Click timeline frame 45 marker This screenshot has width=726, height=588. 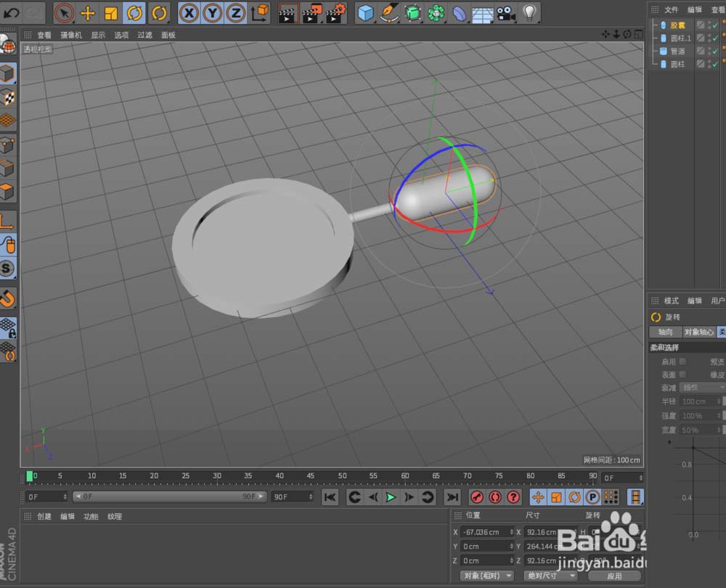(x=310, y=476)
